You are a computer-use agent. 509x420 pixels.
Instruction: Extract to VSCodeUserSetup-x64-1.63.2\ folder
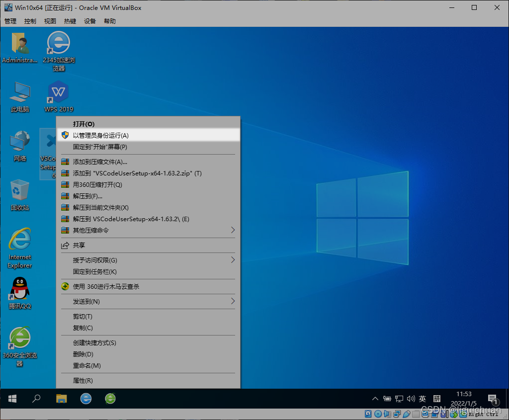148,219
